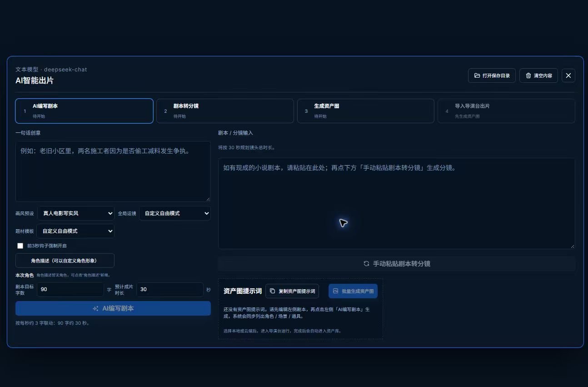The height and width of the screenshot is (387, 588).
Task: Expand the 题材模板 dropdown
Action: (x=75, y=231)
